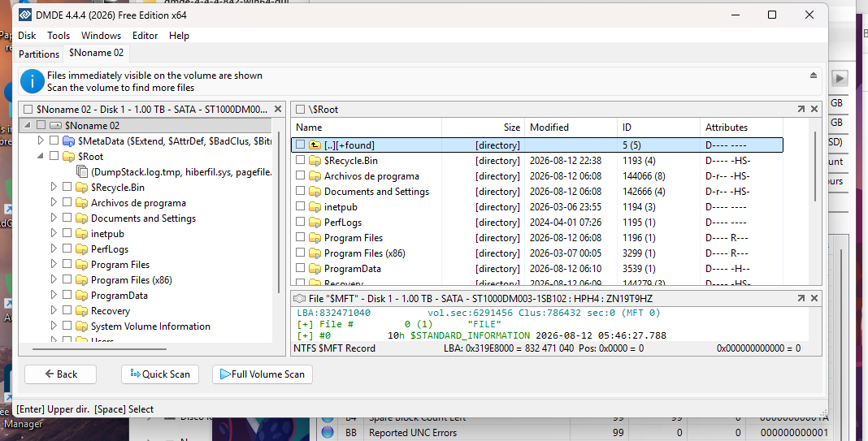The height and width of the screenshot is (441, 868).
Task: Open the Tools menu
Action: point(59,36)
